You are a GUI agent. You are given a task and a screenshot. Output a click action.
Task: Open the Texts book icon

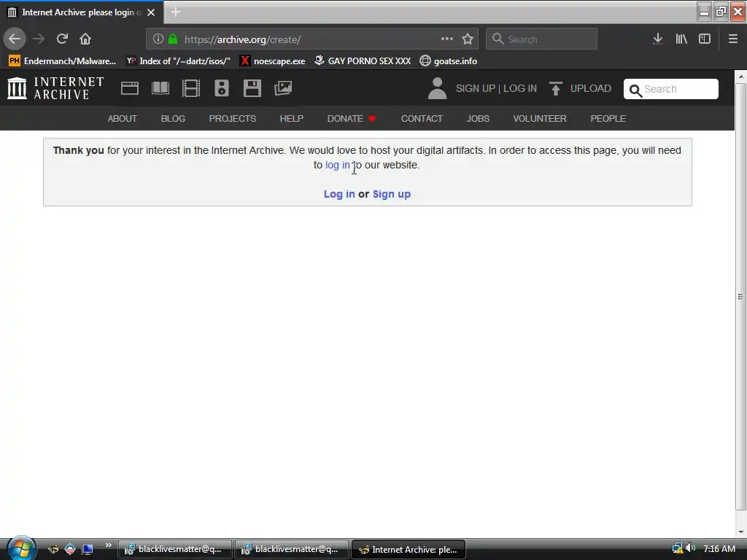[160, 88]
